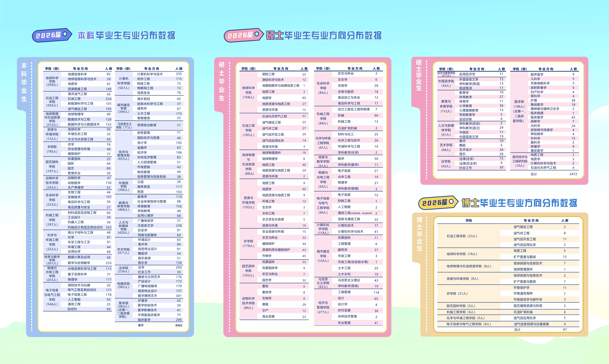Click the 作物遗传育种 doctoral row
This screenshot has height=364, width=609.
(x=540, y=294)
